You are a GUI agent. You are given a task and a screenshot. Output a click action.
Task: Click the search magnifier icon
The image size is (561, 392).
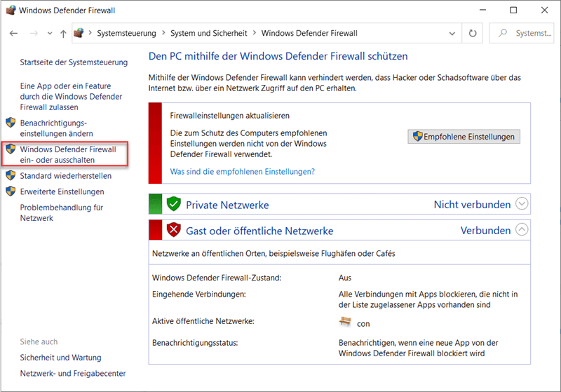click(x=503, y=33)
